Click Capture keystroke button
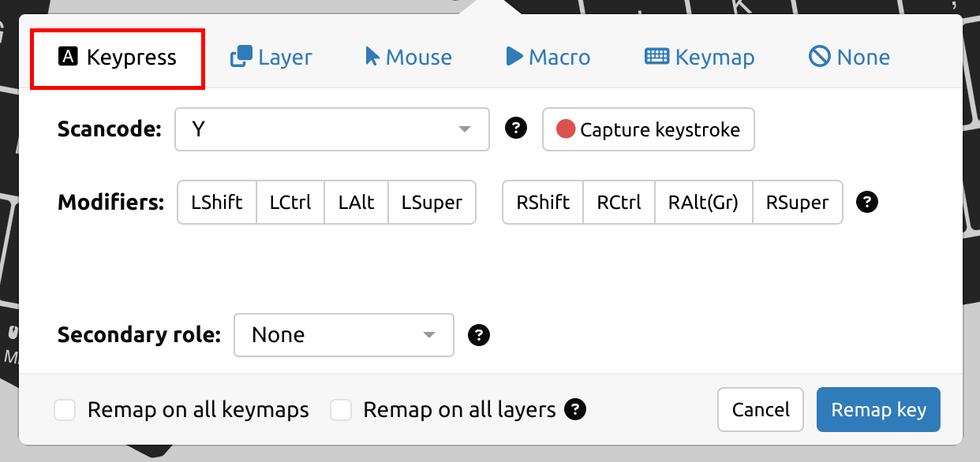Viewport: 980px width, 462px height. pos(648,129)
